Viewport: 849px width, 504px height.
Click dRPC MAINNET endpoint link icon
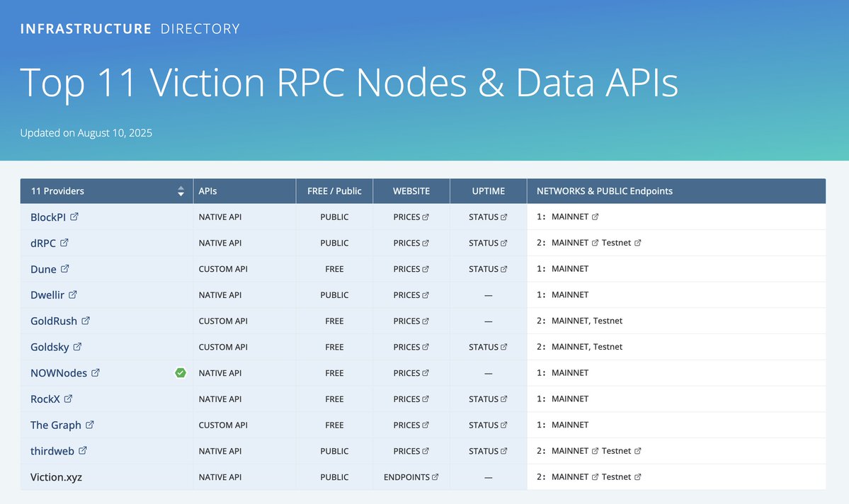coord(595,243)
